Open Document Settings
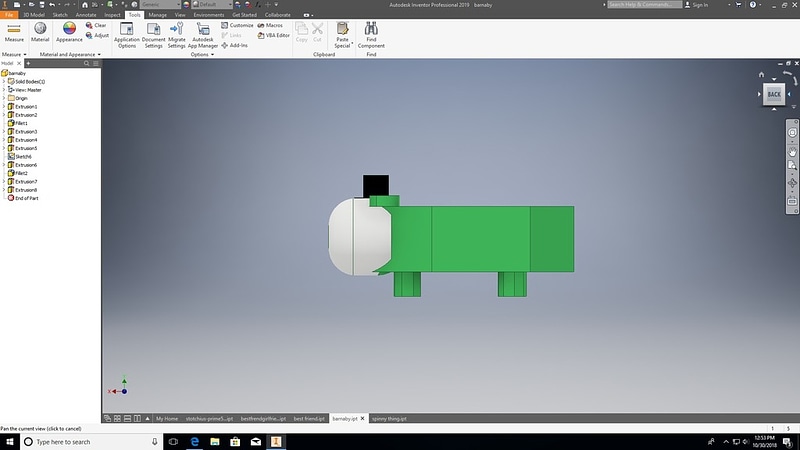The image size is (800, 450). point(153,35)
